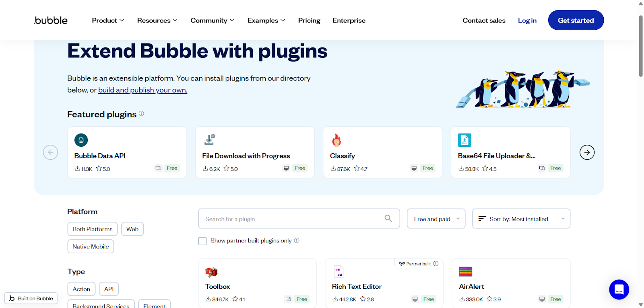Expand the Product menu
644x308 pixels.
click(x=108, y=21)
